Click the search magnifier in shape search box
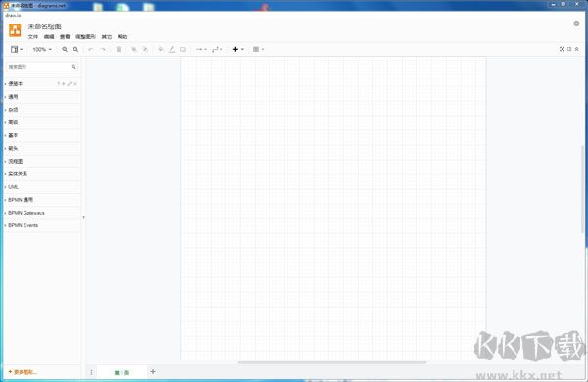Screen dimensions: 588x382 point(73,67)
